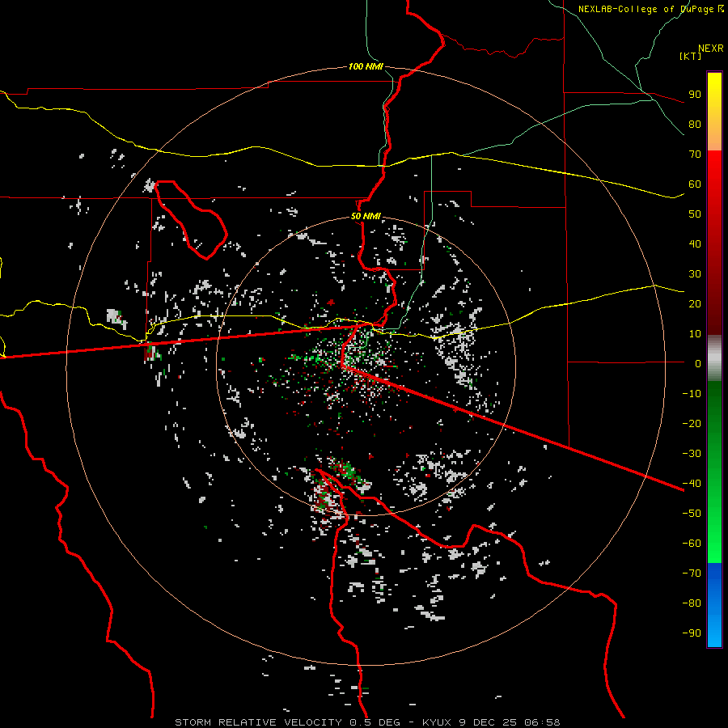Click the positive 40 scale value

tap(695, 244)
